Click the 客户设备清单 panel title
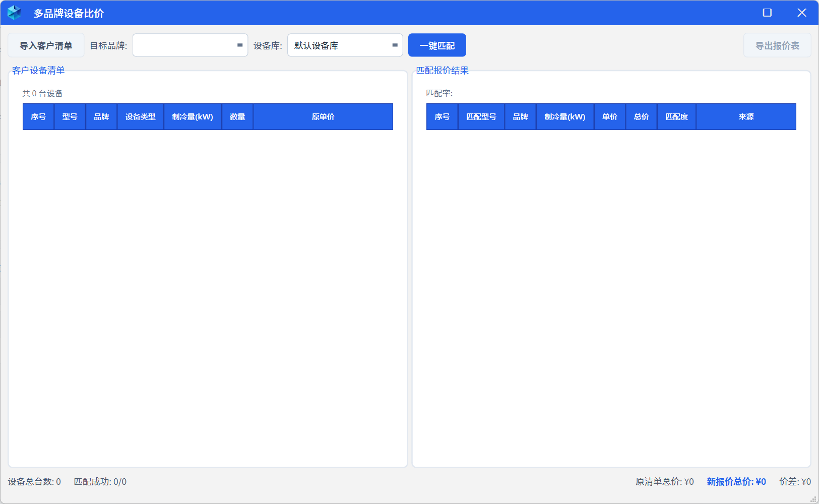This screenshot has width=819, height=504. point(37,71)
